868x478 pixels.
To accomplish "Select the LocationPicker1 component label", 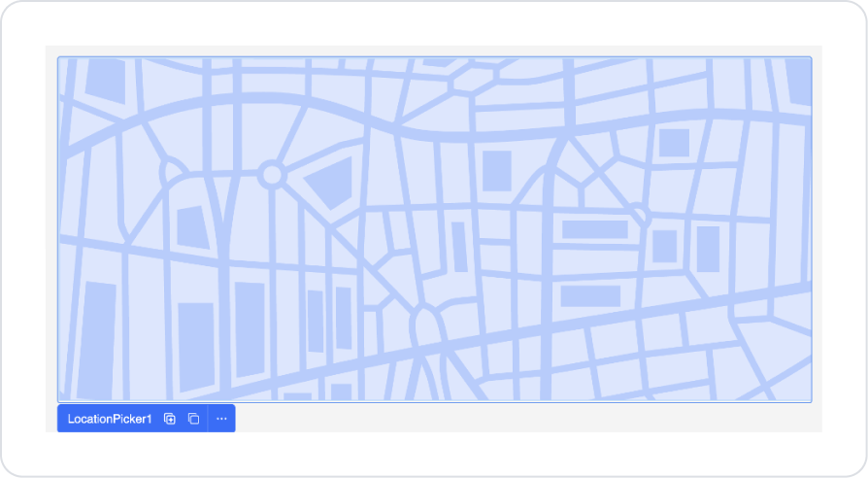I will [110, 419].
